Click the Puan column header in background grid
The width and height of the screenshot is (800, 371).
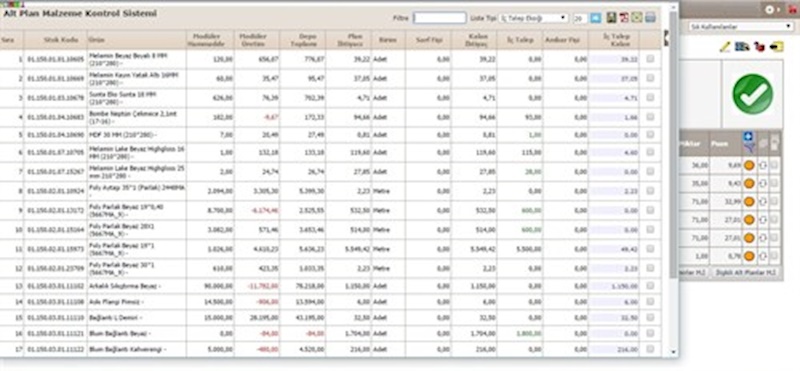pos(725,144)
